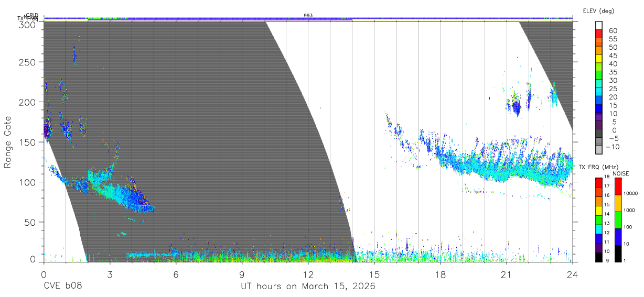This screenshot has width=644, height=297.
Task: Click the 10000 label on NOISE colorbar
Action: (x=631, y=193)
